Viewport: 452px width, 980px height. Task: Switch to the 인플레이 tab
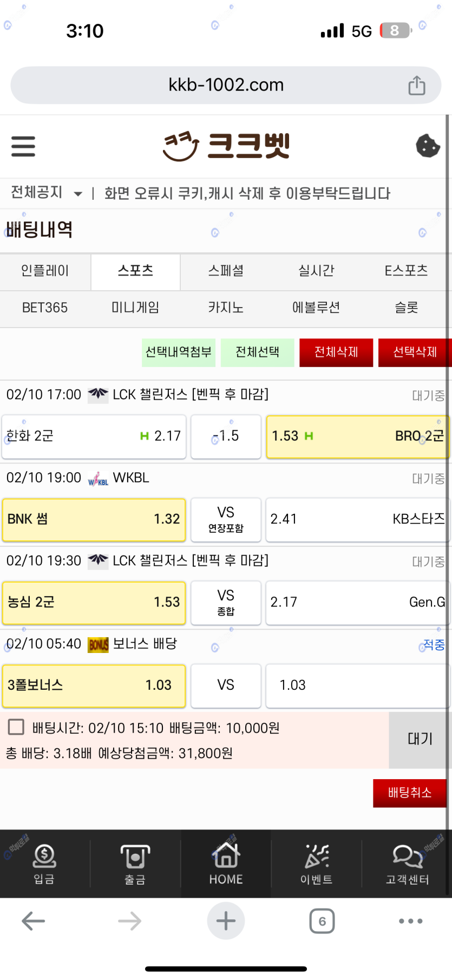[x=45, y=271]
